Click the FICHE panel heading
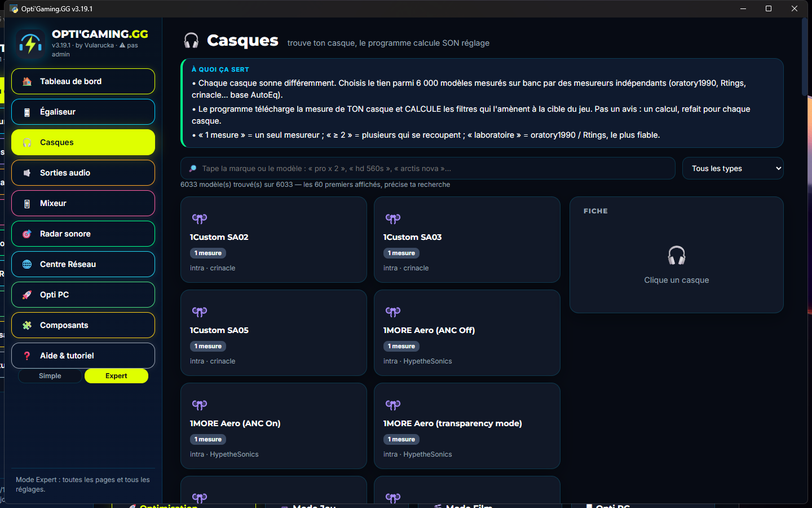The image size is (812, 508). coord(595,211)
